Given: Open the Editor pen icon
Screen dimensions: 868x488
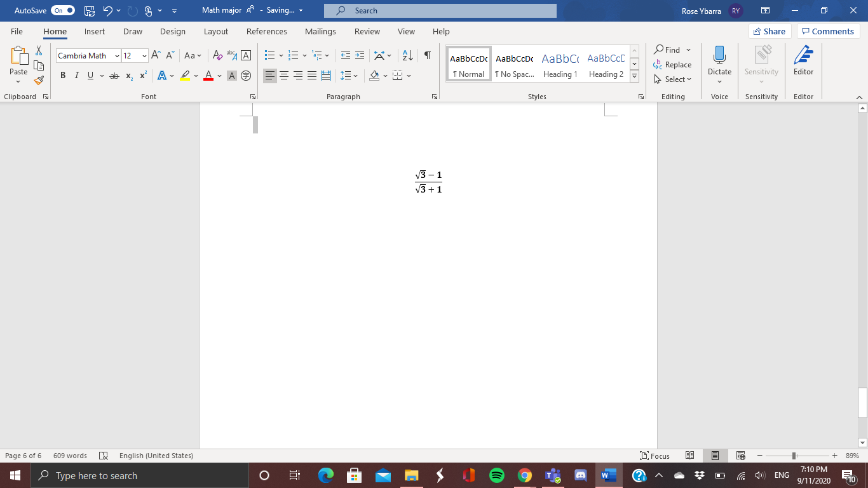Looking at the screenshot, I should coord(803,55).
